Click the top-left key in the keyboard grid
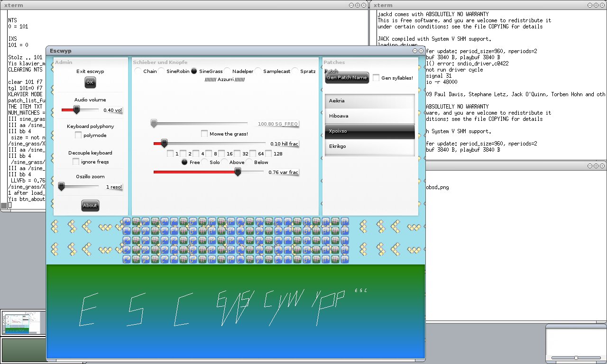607x364 pixels. tap(127, 221)
